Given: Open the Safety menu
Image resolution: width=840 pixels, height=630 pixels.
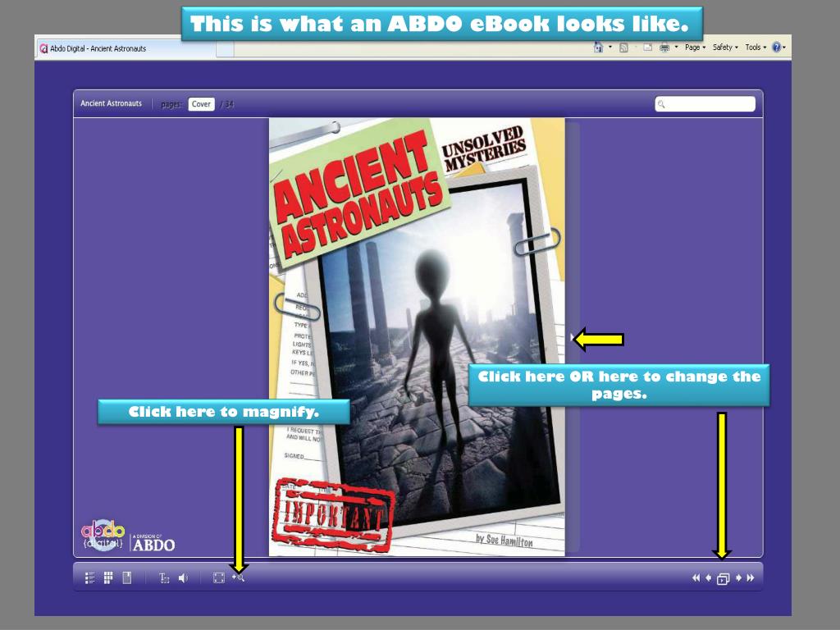Looking at the screenshot, I should pos(725,47).
